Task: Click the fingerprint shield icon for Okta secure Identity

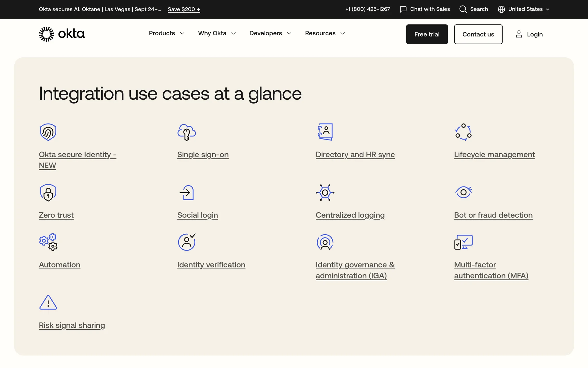Action: click(x=48, y=132)
